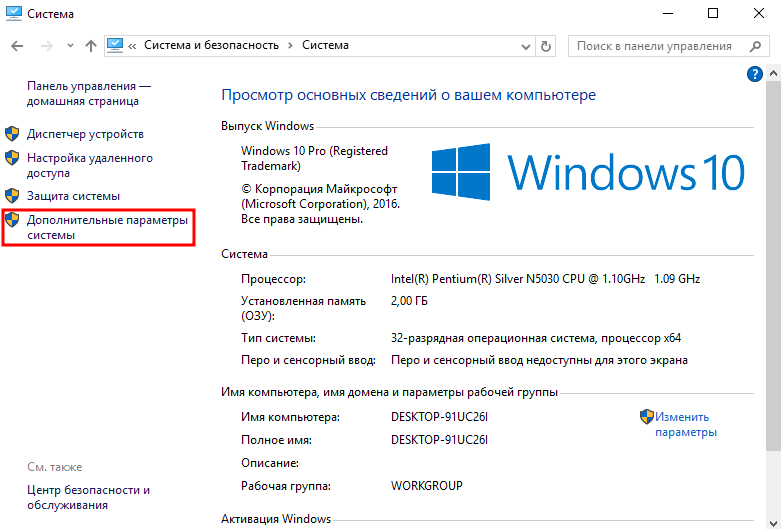Maximize the 'Система' window
Screen dimensions: 781x529
pos(713,13)
